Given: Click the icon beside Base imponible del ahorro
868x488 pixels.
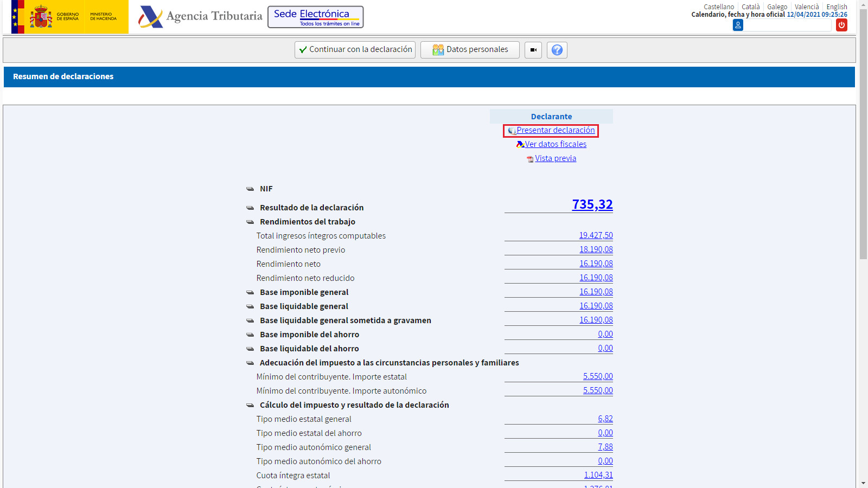Looking at the screenshot, I should pyautogui.click(x=250, y=335).
